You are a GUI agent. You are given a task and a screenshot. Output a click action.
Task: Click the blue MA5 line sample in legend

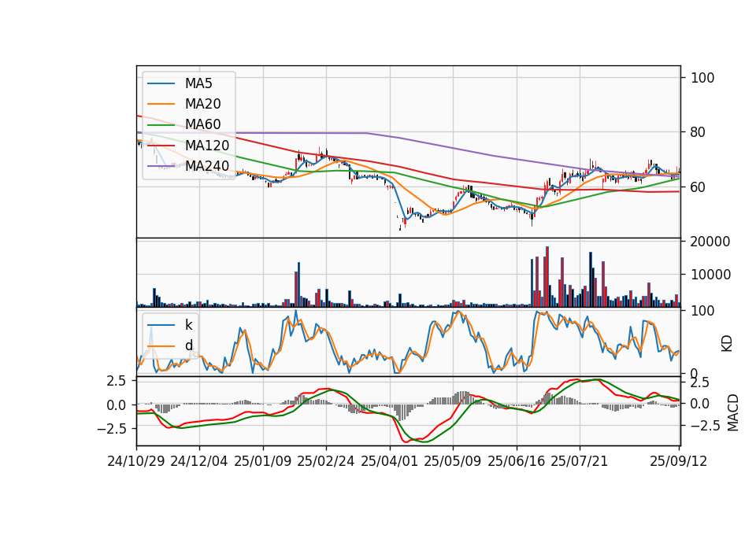pos(161,84)
